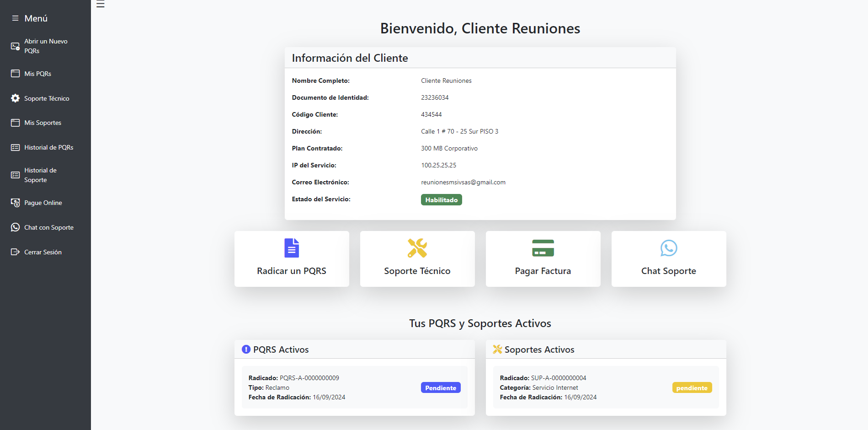
Task: Open Historial de Soporte from the menu
Action: point(40,175)
